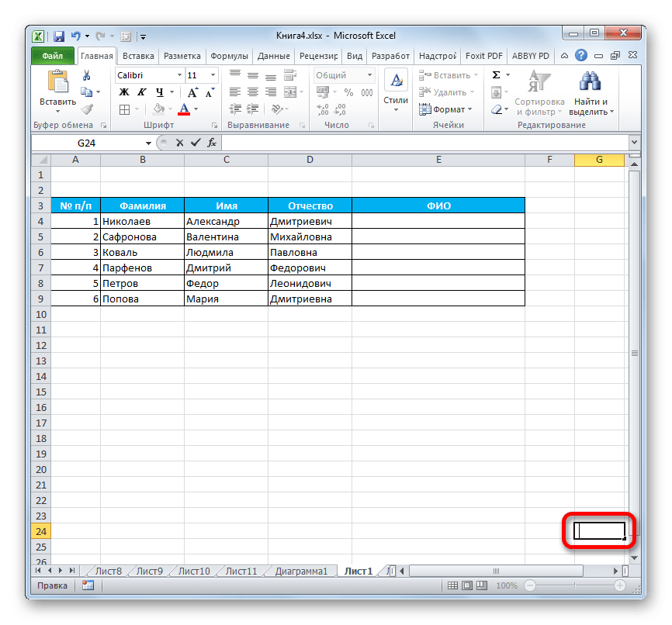
Task: Open the Общий number format dropdown
Action: click(x=369, y=75)
